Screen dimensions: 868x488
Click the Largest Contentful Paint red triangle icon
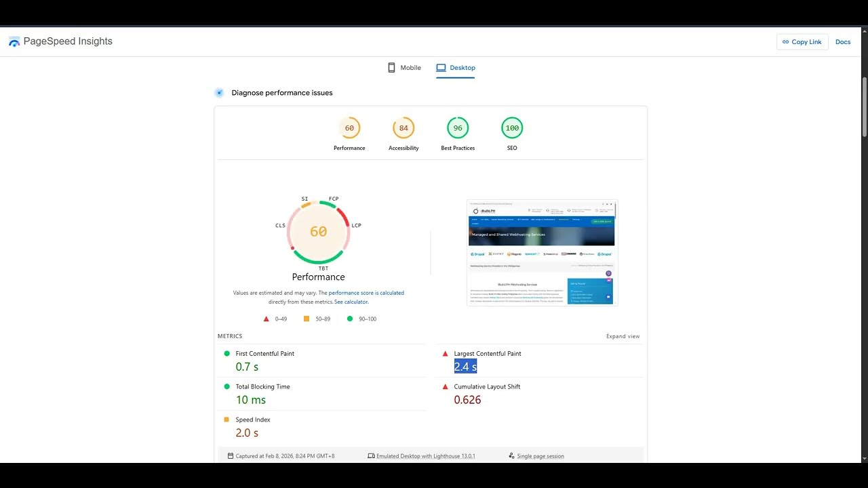446,353
